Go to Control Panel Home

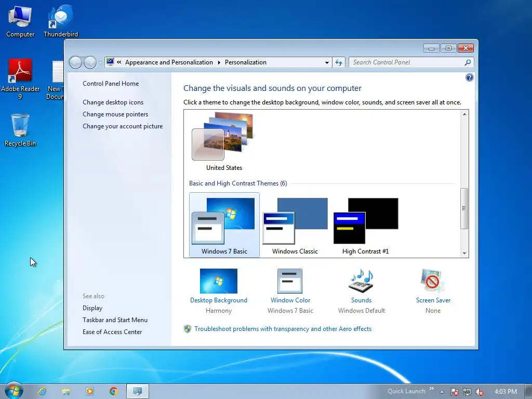pos(111,84)
